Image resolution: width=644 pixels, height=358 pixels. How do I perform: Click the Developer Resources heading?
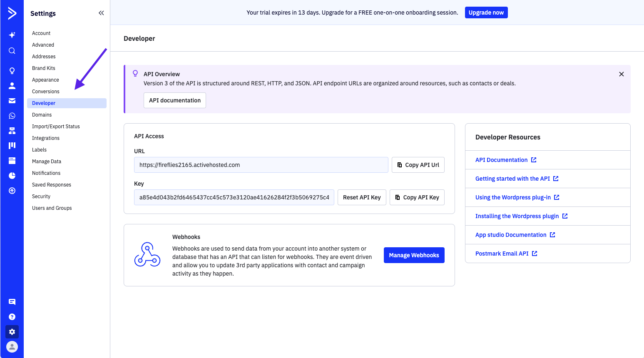tap(508, 137)
